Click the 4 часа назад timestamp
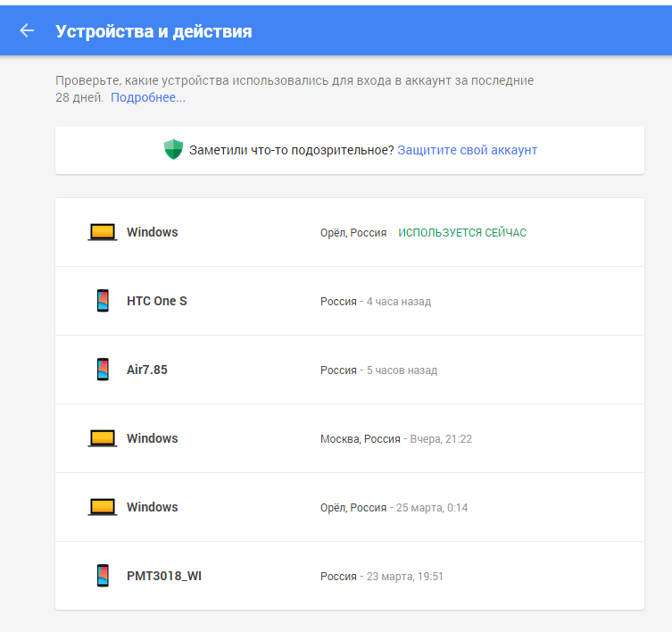Screen dimensions: 672x632 399,302
